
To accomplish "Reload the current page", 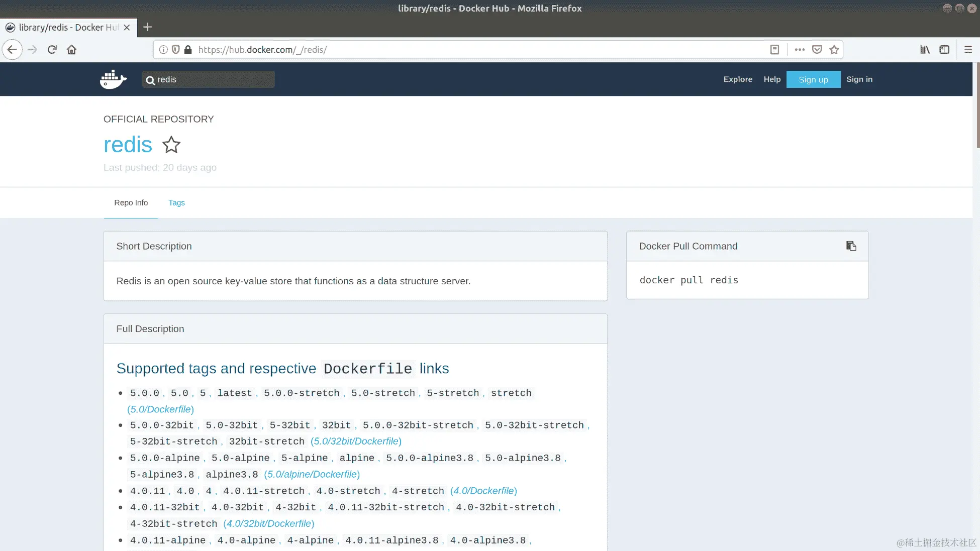I will (x=52, y=50).
